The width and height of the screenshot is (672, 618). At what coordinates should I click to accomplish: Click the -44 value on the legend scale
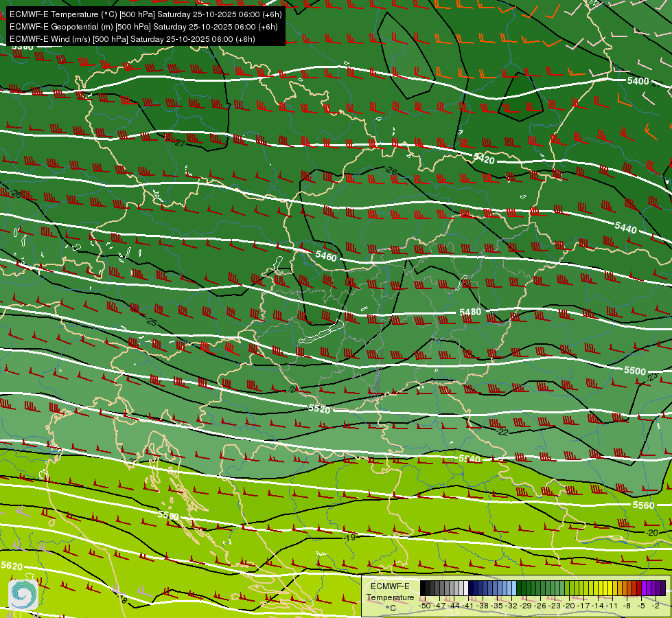coord(454,606)
